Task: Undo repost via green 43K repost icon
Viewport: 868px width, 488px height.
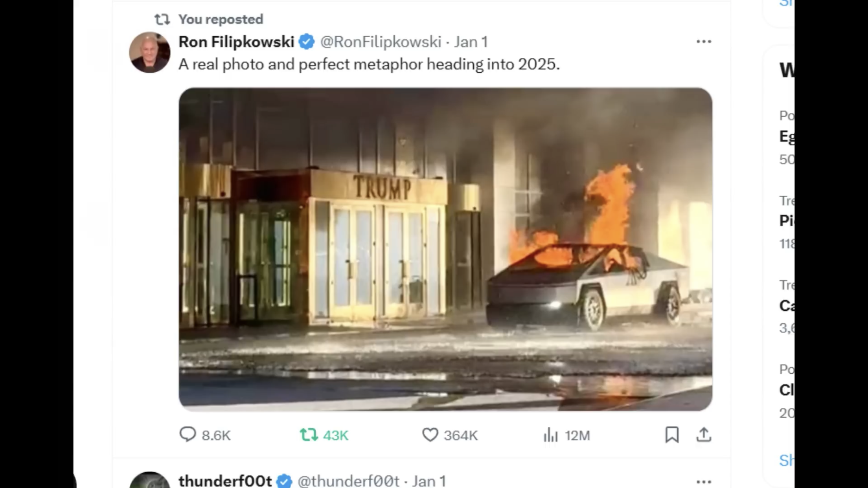Action: pyautogui.click(x=324, y=435)
